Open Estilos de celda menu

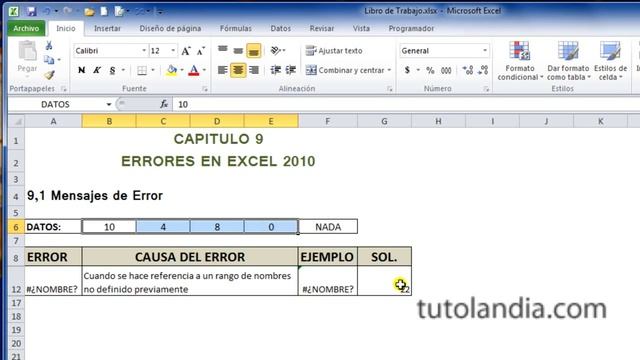(610, 60)
